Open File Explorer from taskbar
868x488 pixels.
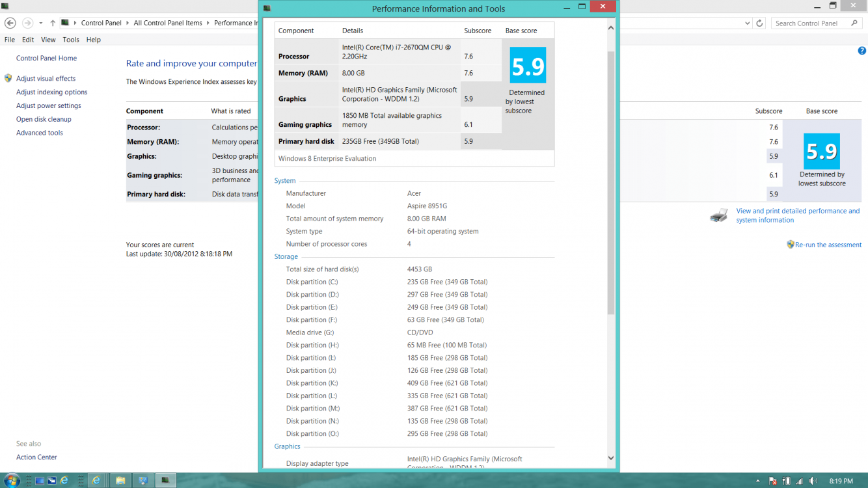120,480
